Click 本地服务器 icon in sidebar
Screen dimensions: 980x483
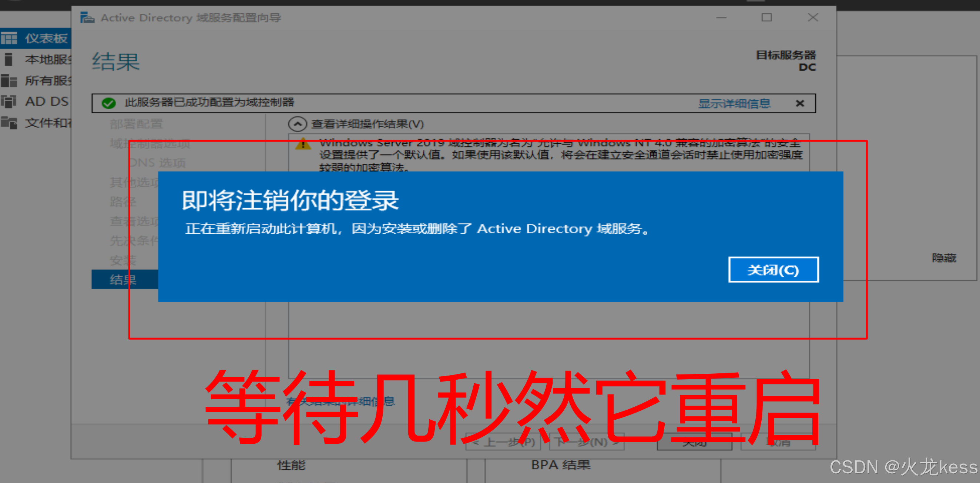coord(9,59)
